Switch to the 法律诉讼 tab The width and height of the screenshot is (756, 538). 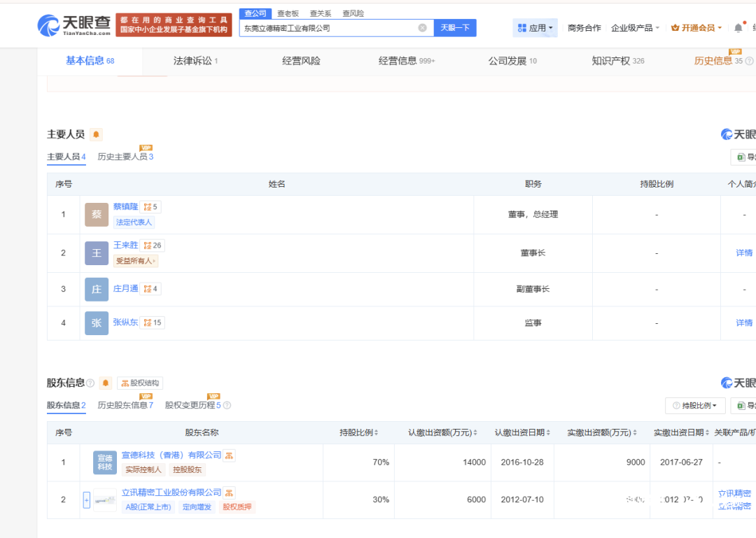coord(196,61)
